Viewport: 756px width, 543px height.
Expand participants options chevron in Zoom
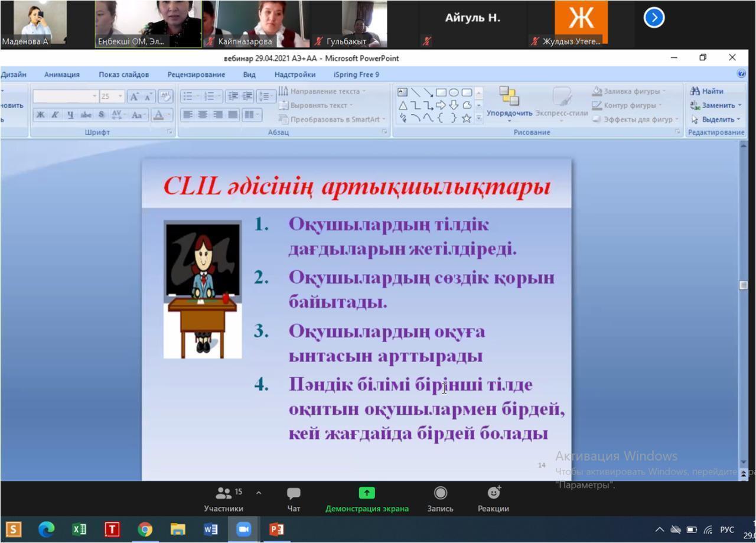pos(259,492)
